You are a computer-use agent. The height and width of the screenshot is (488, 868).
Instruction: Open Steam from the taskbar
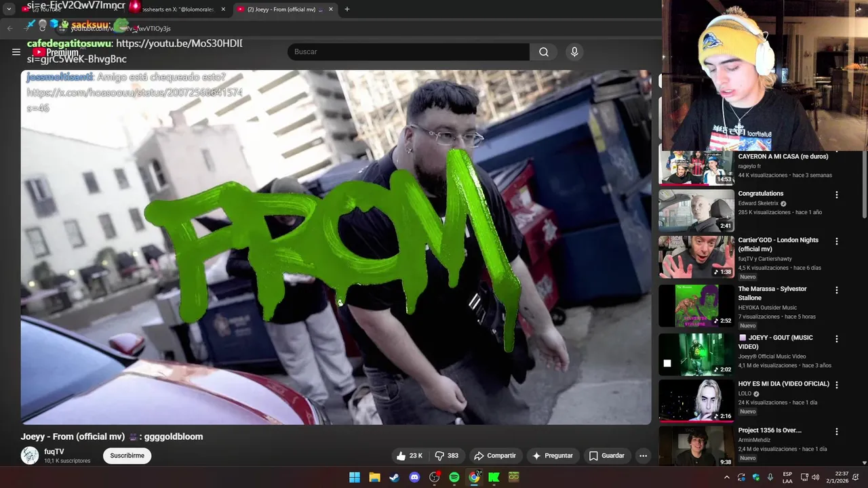(394, 477)
